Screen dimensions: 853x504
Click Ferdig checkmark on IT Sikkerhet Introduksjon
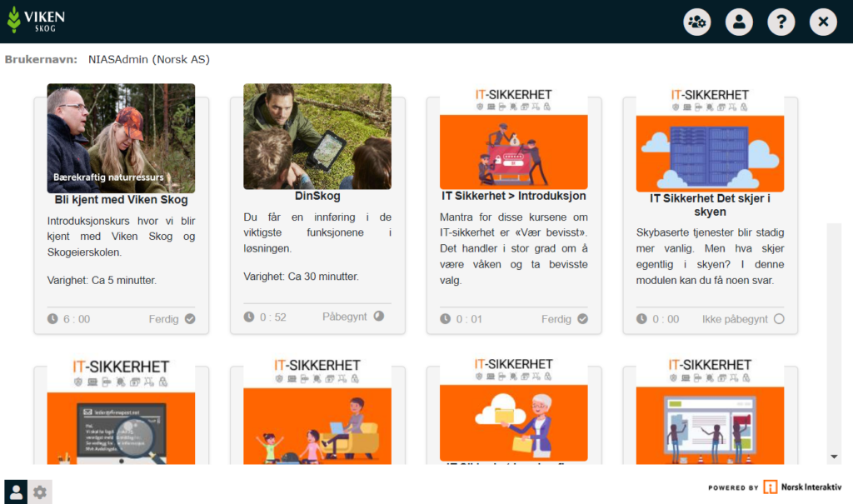point(582,319)
